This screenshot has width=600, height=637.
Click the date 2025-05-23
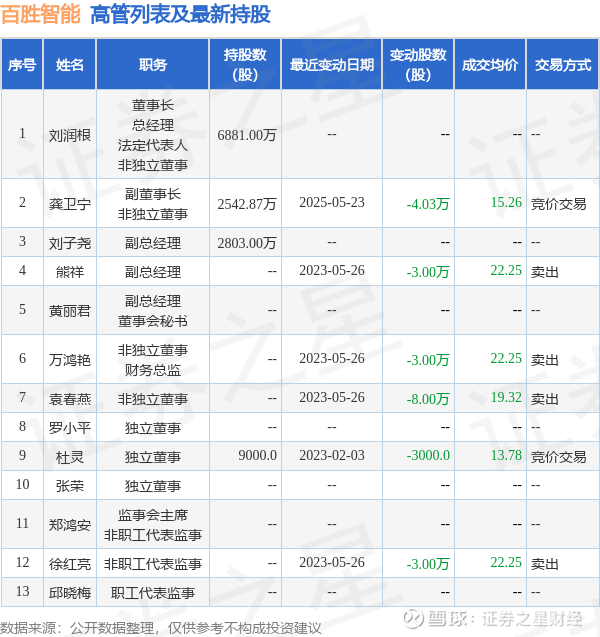point(332,202)
